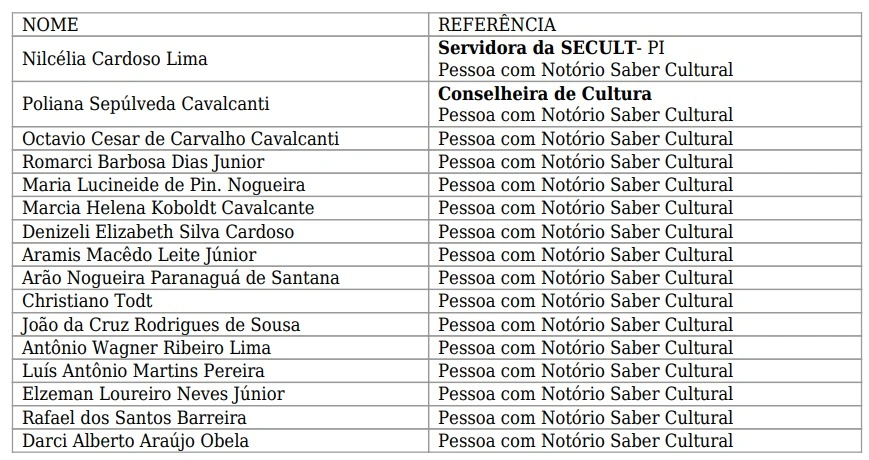
Task: Select Antônio Wagner Ribeiro Lima
Action: click(146, 348)
